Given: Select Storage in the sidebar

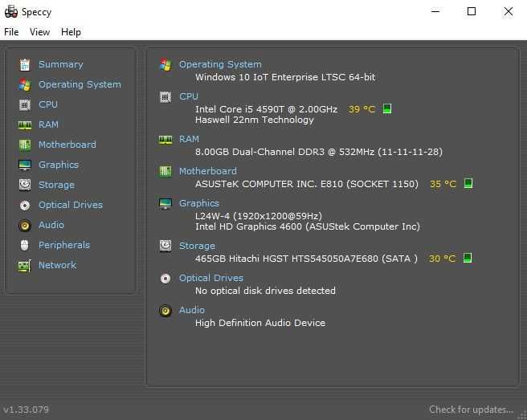Looking at the screenshot, I should (56, 185).
